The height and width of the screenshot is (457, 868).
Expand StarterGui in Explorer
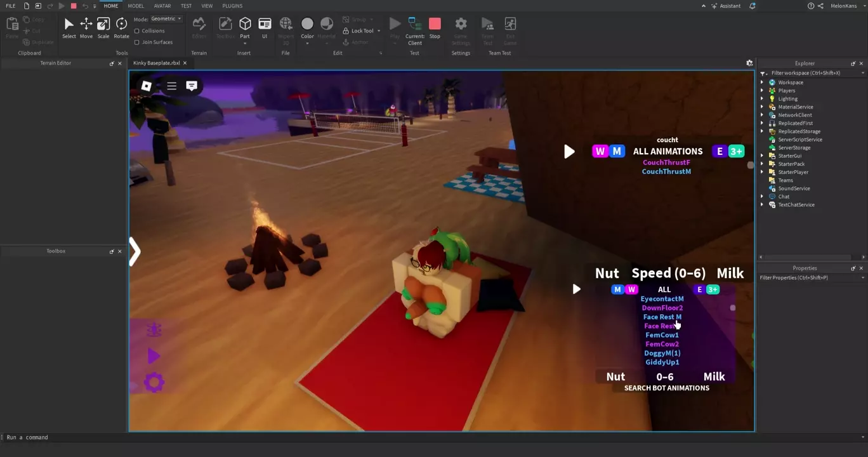coord(762,156)
